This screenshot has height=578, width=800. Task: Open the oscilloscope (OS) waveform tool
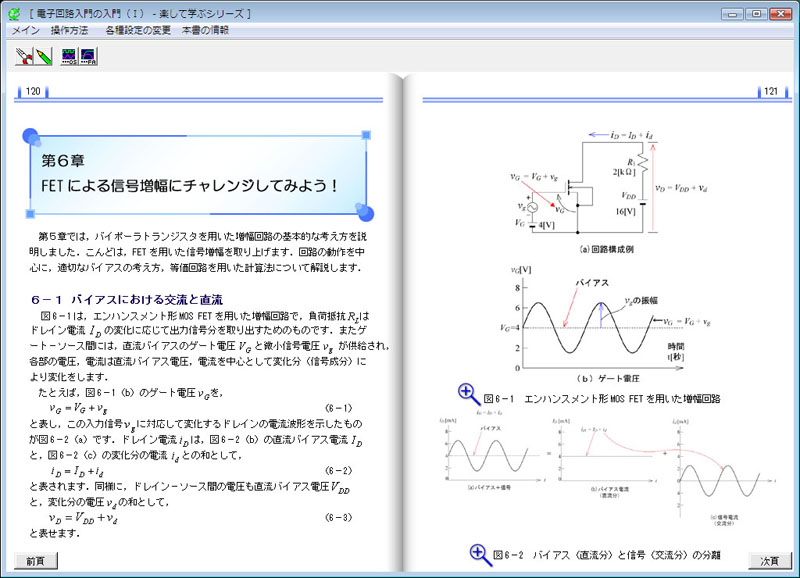(x=69, y=56)
